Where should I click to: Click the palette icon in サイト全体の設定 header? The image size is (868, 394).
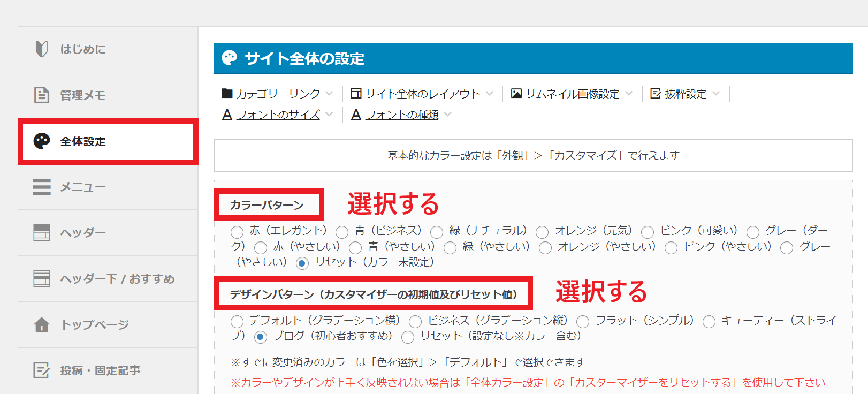coord(230,58)
